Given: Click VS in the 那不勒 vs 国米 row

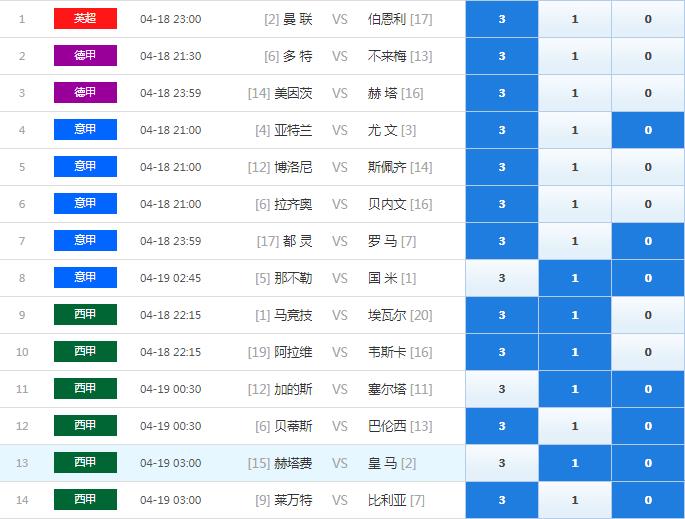Looking at the screenshot, I should (340, 278).
